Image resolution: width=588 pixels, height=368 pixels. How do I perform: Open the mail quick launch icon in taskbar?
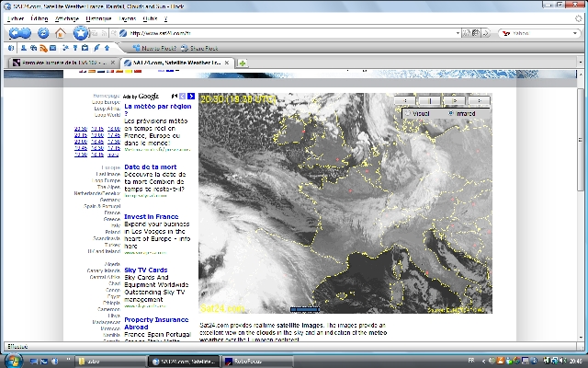coord(44,362)
